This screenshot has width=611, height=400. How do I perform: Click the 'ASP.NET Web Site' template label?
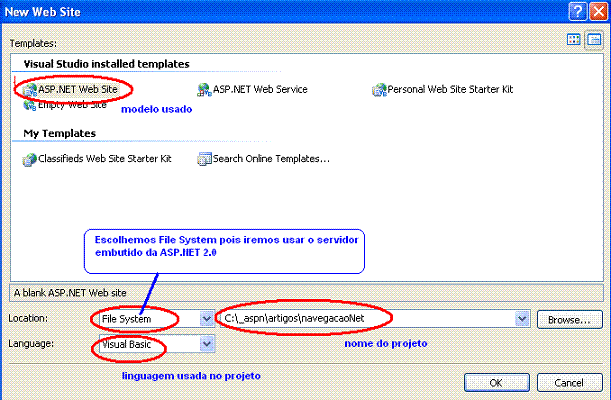coord(78,90)
